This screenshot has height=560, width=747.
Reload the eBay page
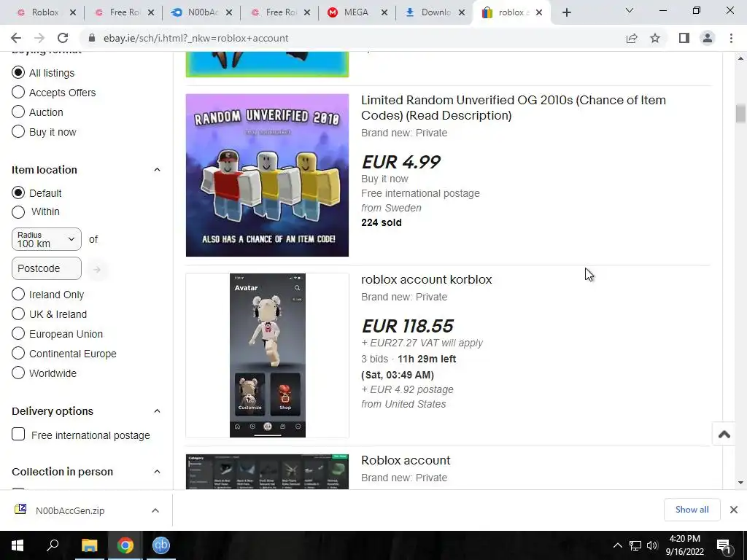(x=63, y=38)
